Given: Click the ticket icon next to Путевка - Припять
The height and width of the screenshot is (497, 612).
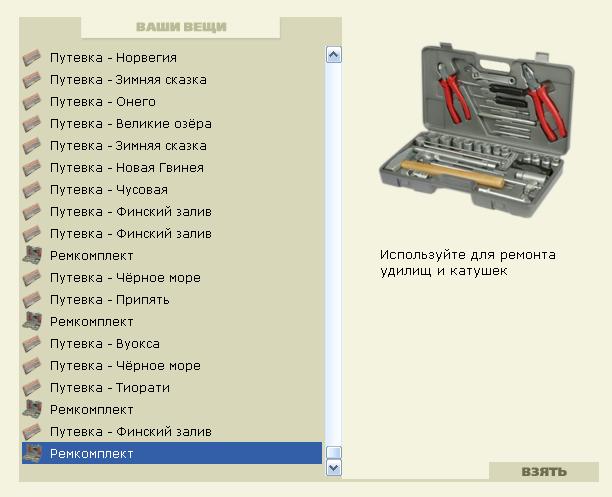Looking at the screenshot, I should 31,300.
